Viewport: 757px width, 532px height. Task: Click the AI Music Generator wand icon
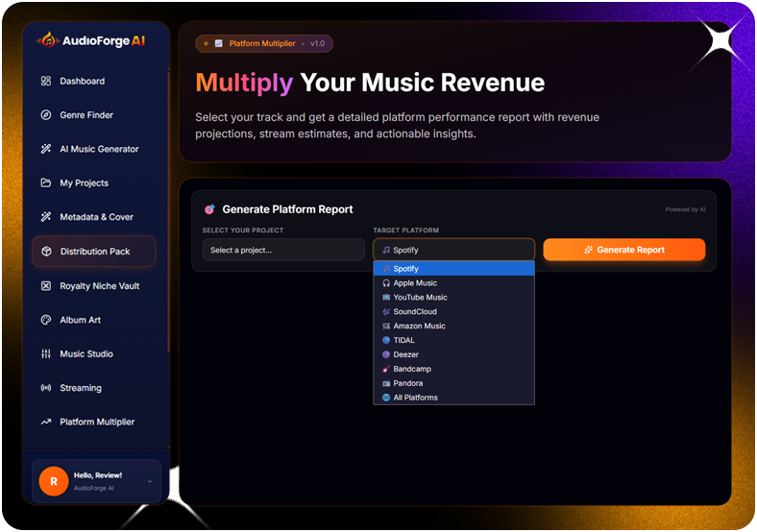click(x=46, y=149)
